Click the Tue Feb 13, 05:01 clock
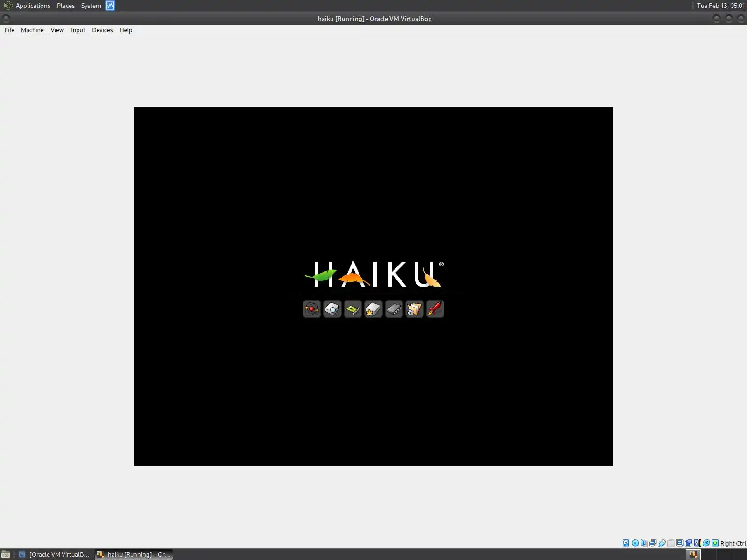Screen dimensions: 747x560 [721, 6]
